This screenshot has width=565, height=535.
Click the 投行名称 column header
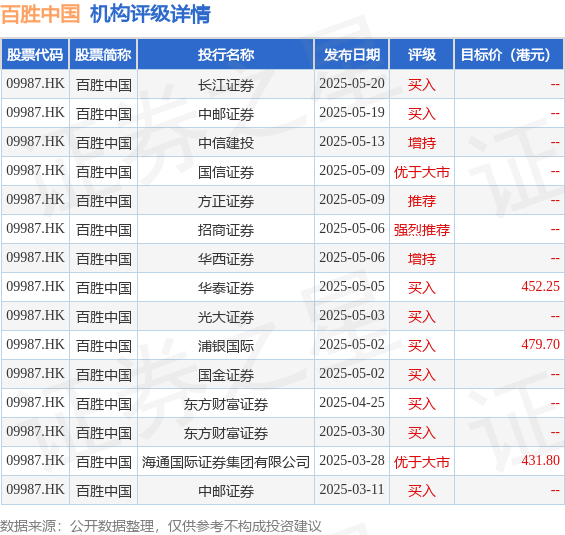(x=226, y=55)
